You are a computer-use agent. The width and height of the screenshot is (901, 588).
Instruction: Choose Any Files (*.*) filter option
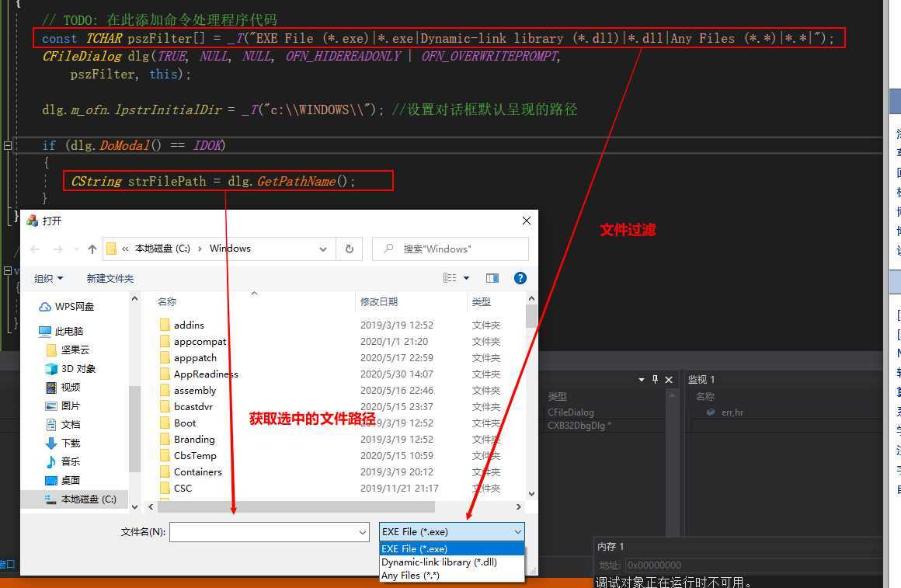451,576
